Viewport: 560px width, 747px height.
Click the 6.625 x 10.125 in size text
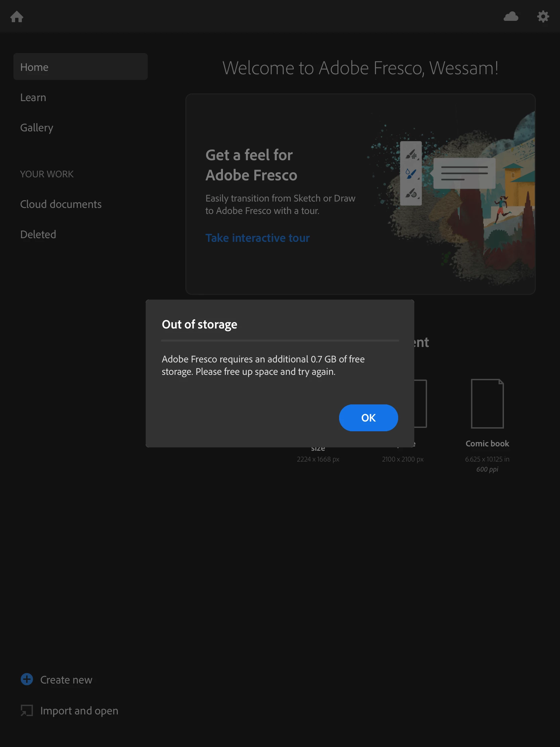[487, 459]
